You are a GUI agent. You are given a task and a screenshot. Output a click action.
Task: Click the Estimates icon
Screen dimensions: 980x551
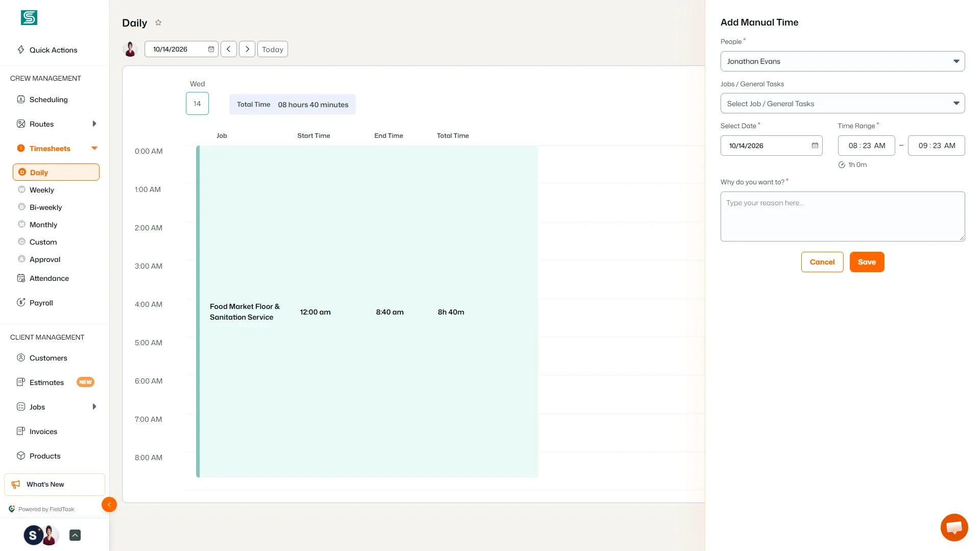tap(21, 382)
